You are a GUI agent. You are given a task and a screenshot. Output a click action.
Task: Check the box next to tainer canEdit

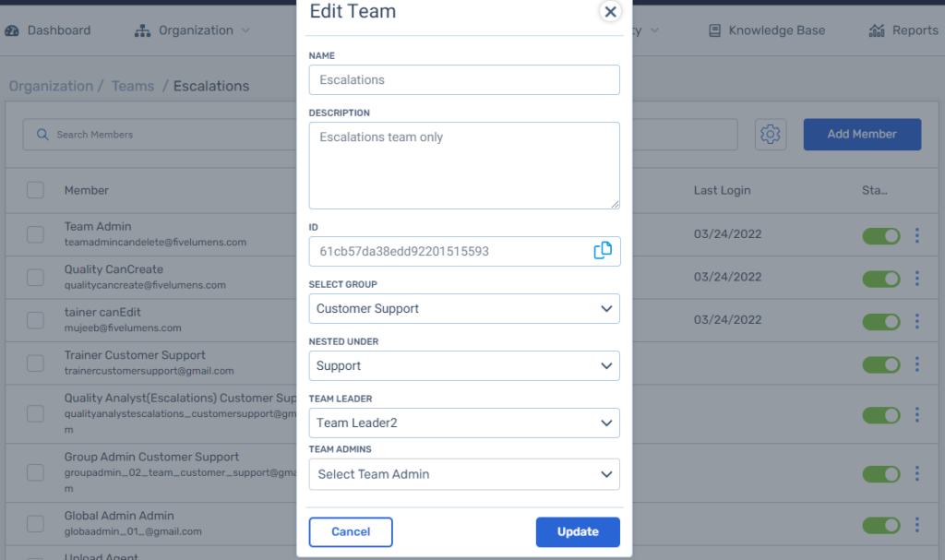point(36,320)
